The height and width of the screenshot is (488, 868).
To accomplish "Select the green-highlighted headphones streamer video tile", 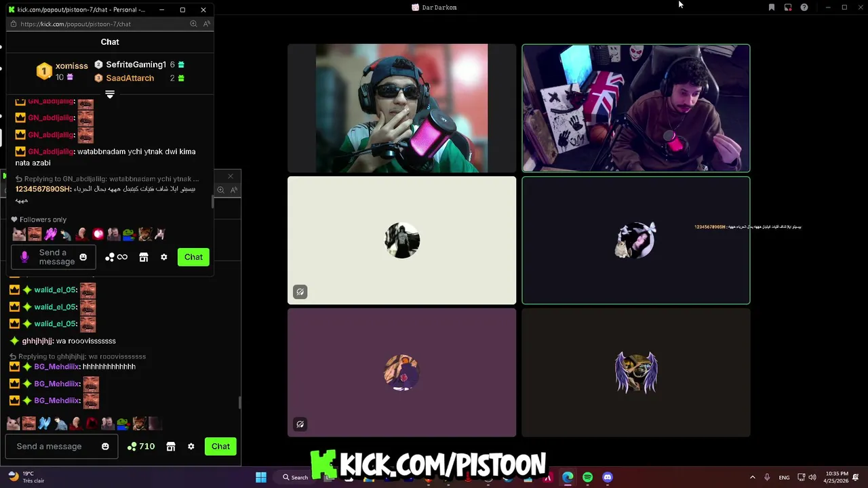I will click(636, 108).
